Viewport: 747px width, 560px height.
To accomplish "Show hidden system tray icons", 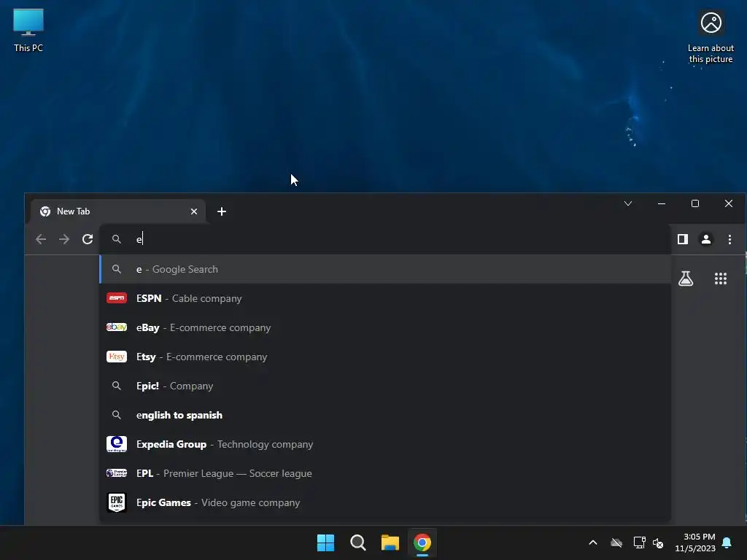I will pyautogui.click(x=593, y=542).
